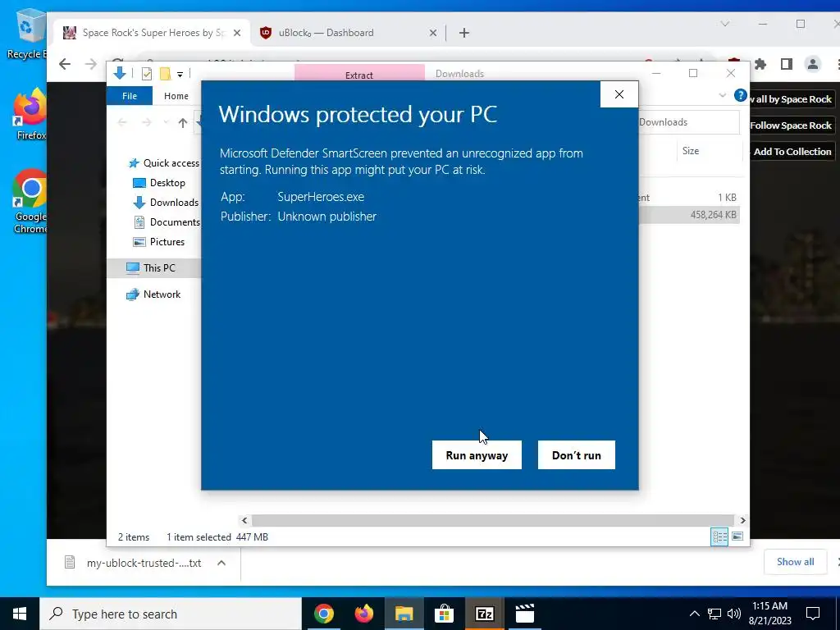The height and width of the screenshot is (630, 840).
Task: Click the Search Downloads field
Action: pyautogui.click(x=688, y=122)
